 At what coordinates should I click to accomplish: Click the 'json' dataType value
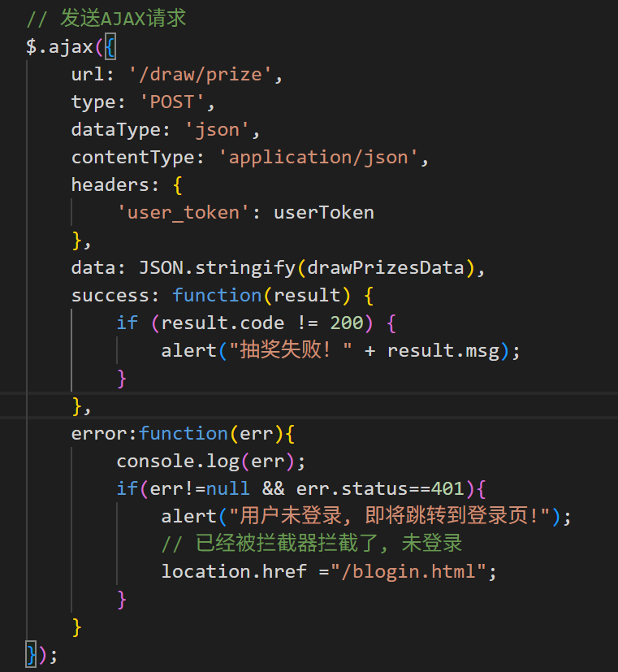pyautogui.click(x=217, y=130)
